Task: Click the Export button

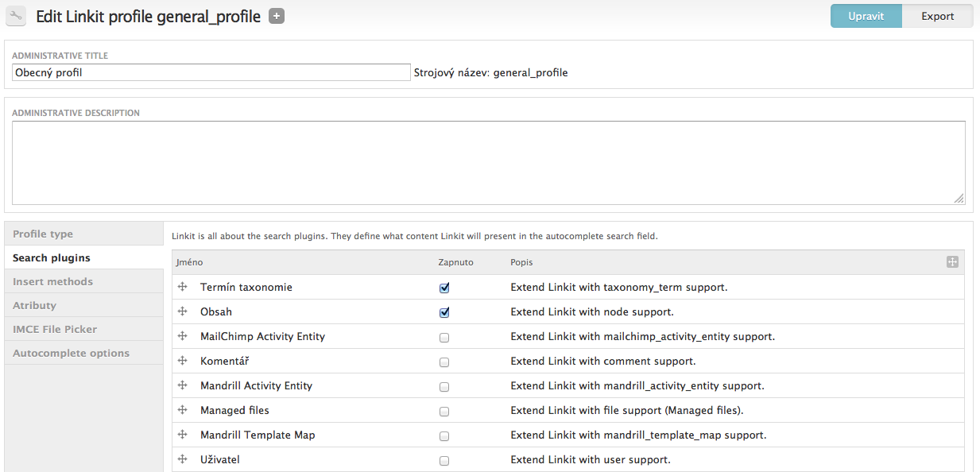Action: pyautogui.click(x=938, y=16)
